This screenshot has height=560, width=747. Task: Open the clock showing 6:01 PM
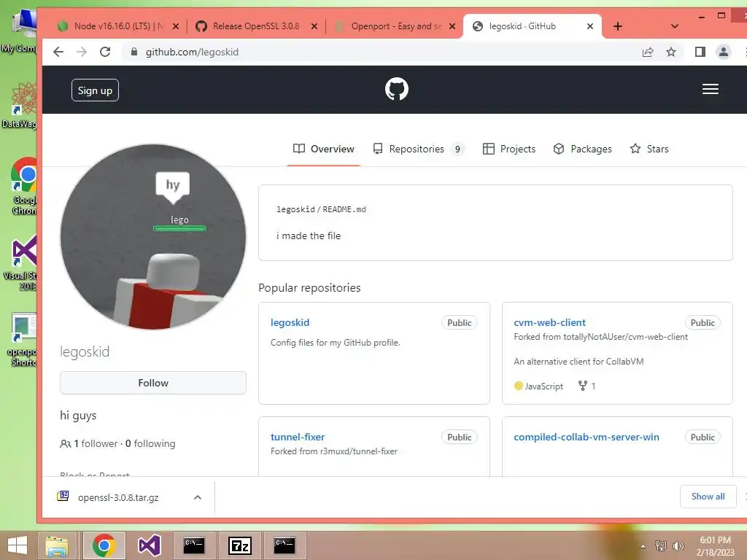[715, 545]
